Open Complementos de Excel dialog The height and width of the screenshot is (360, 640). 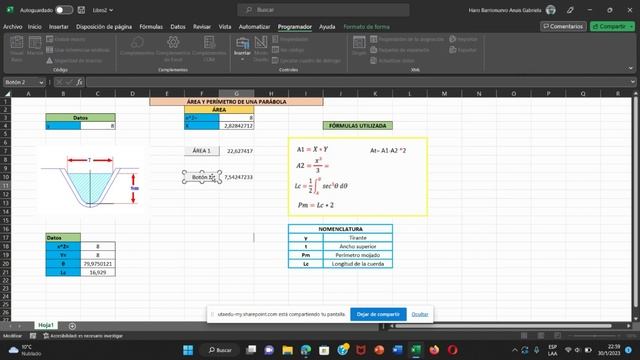(173, 48)
